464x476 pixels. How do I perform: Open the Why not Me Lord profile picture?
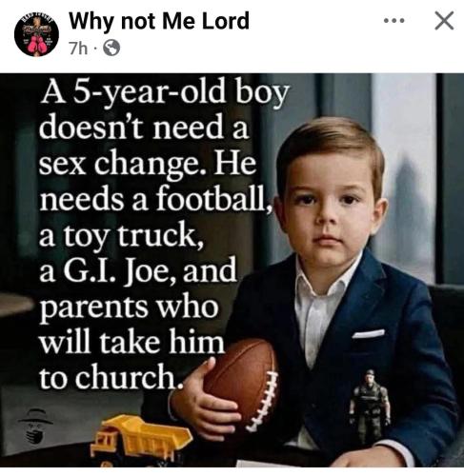(x=36, y=34)
